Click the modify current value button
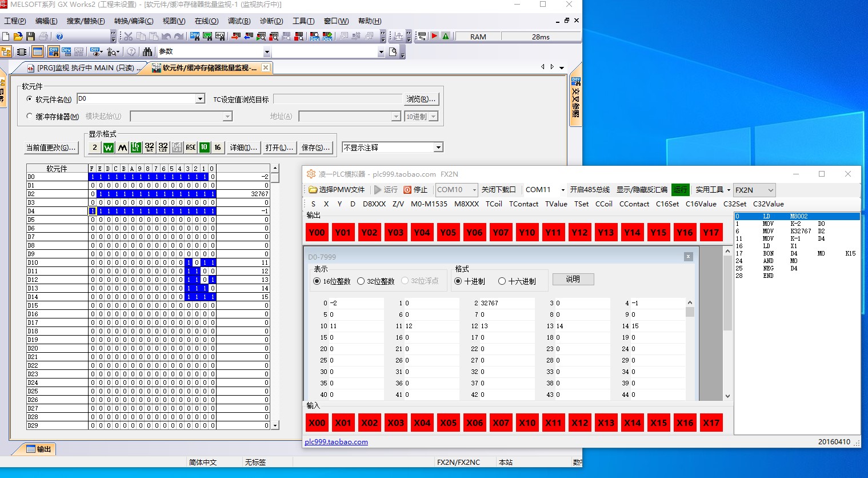 click(51, 148)
